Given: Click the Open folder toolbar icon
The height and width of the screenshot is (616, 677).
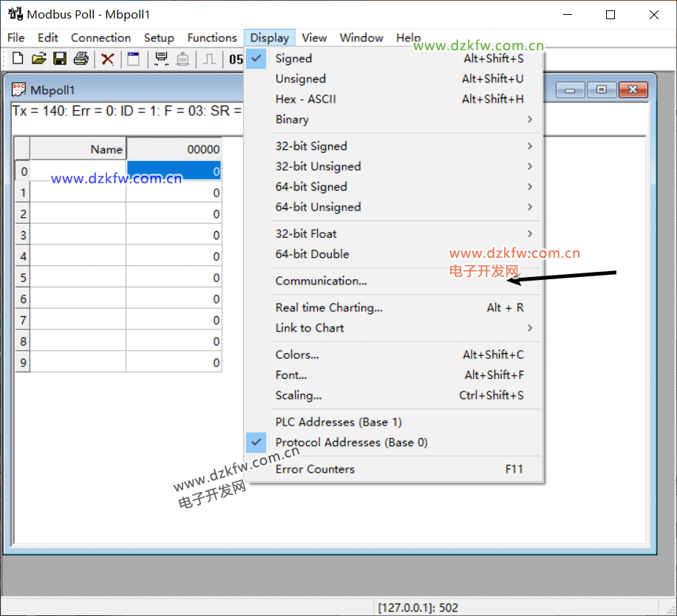Looking at the screenshot, I should (x=38, y=59).
